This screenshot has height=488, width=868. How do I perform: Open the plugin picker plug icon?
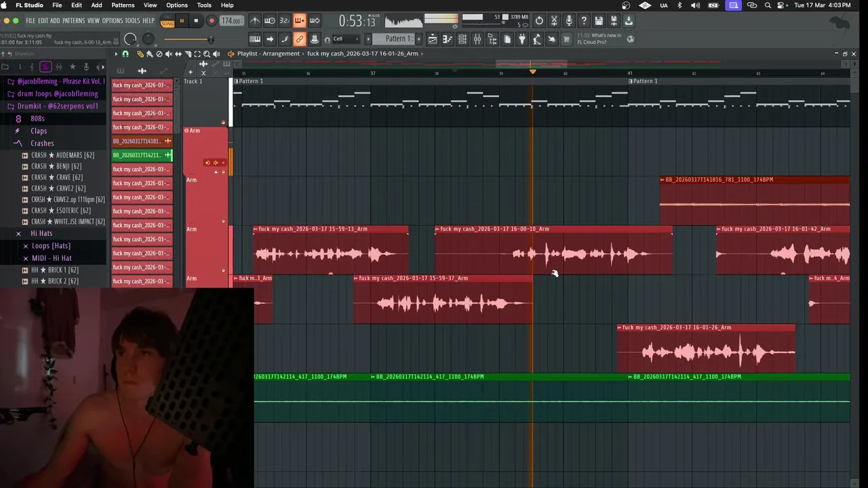coord(522,39)
